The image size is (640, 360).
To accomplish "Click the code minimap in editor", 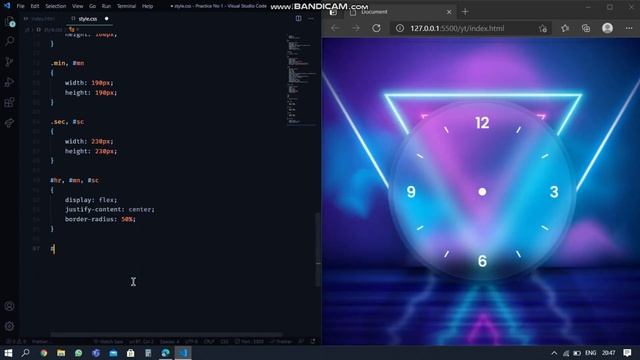I will [301, 80].
